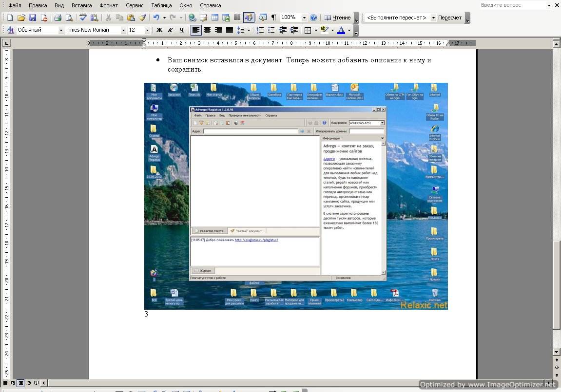Click the line spacing icon
The width and height of the screenshot is (561, 392).
[x=241, y=30]
